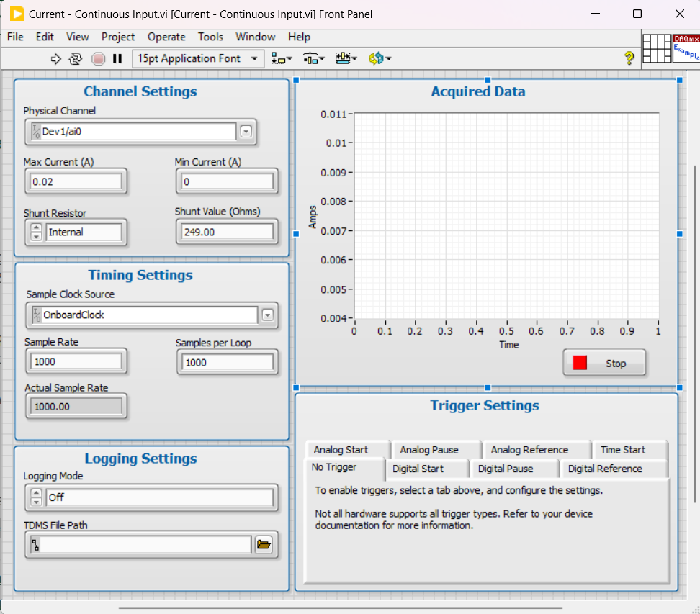Image resolution: width=700 pixels, height=614 pixels.
Task: Switch to the Time Start tab
Action: pos(630,450)
